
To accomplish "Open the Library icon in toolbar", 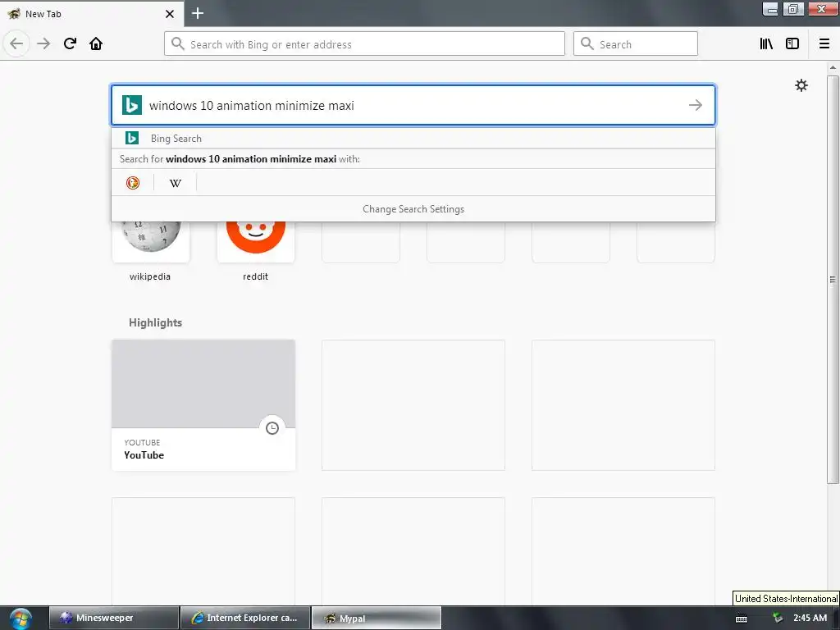I will (766, 44).
